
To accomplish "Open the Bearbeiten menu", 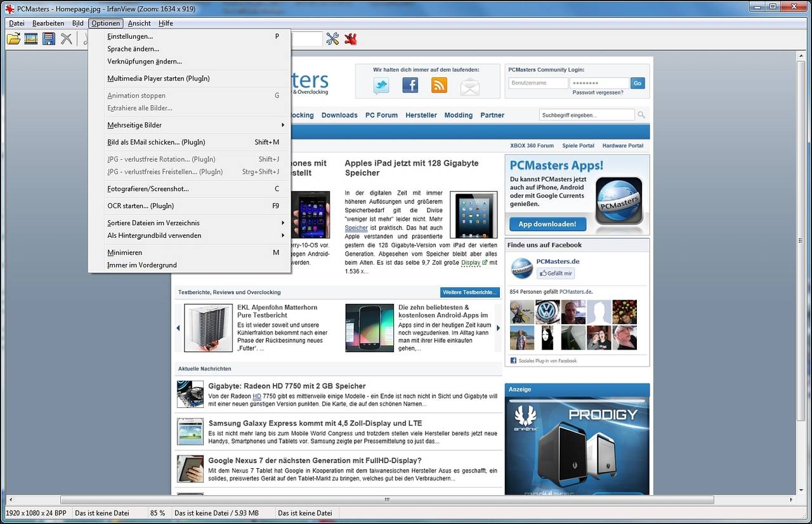I will coord(48,23).
